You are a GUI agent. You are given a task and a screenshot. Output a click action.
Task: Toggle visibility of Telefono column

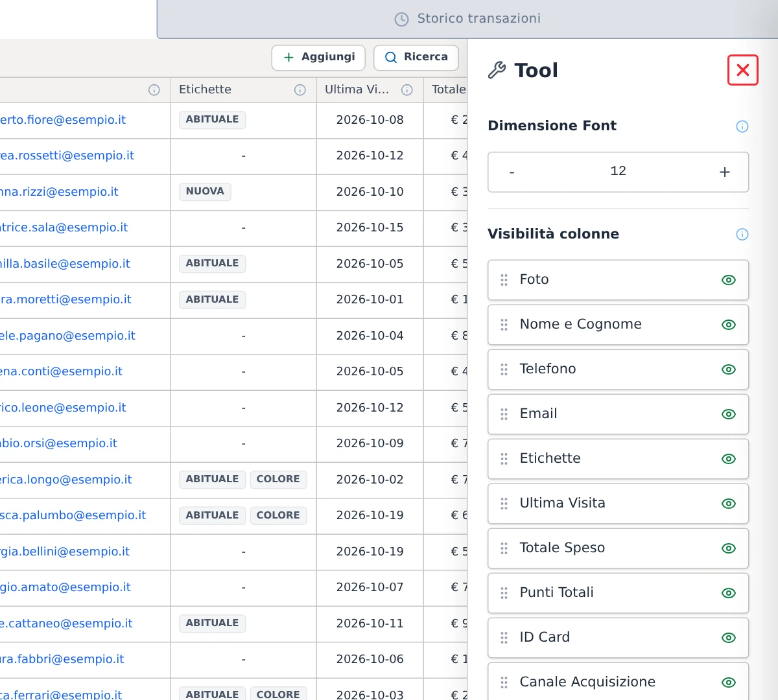pyautogui.click(x=729, y=369)
